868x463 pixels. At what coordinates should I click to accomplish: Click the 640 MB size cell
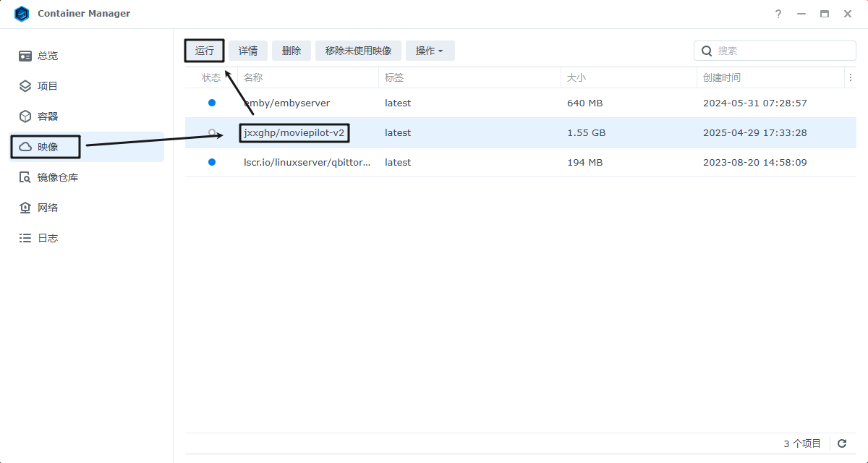pyautogui.click(x=585, y=103)
